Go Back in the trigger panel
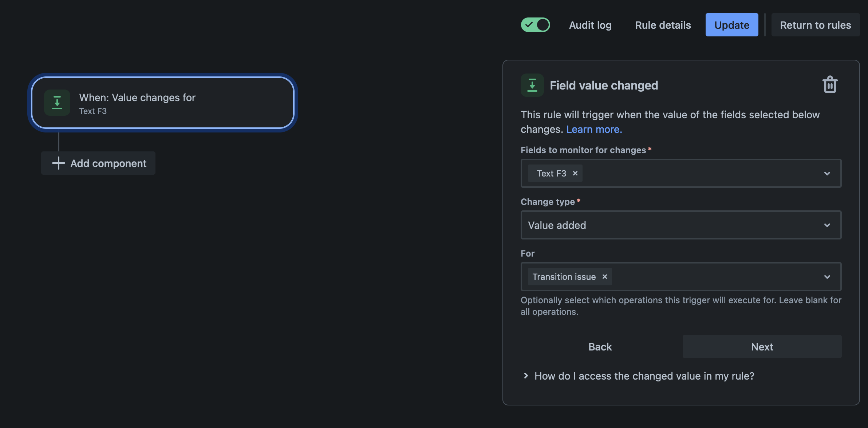Screen dimensions: 868x428 [x=600, y=346]
